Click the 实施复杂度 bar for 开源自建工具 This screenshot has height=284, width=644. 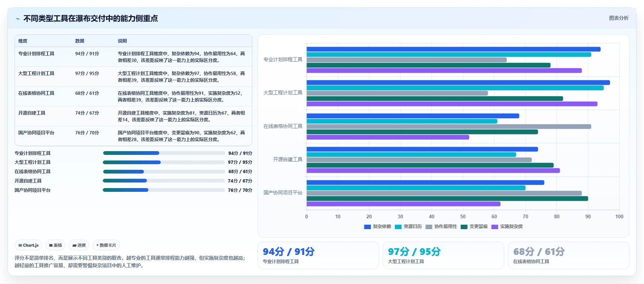(433, 171)
